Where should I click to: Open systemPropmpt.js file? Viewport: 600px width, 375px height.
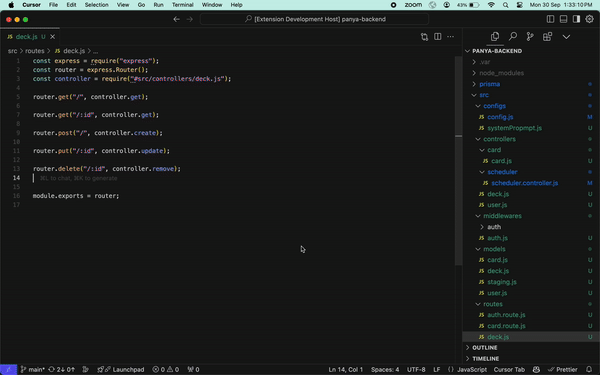[531, 128]
